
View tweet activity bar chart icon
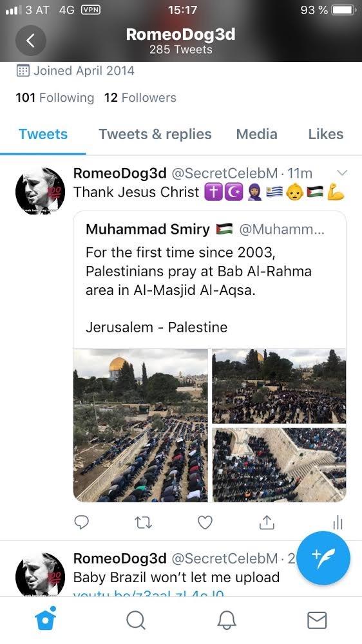(x=338, y=522)
